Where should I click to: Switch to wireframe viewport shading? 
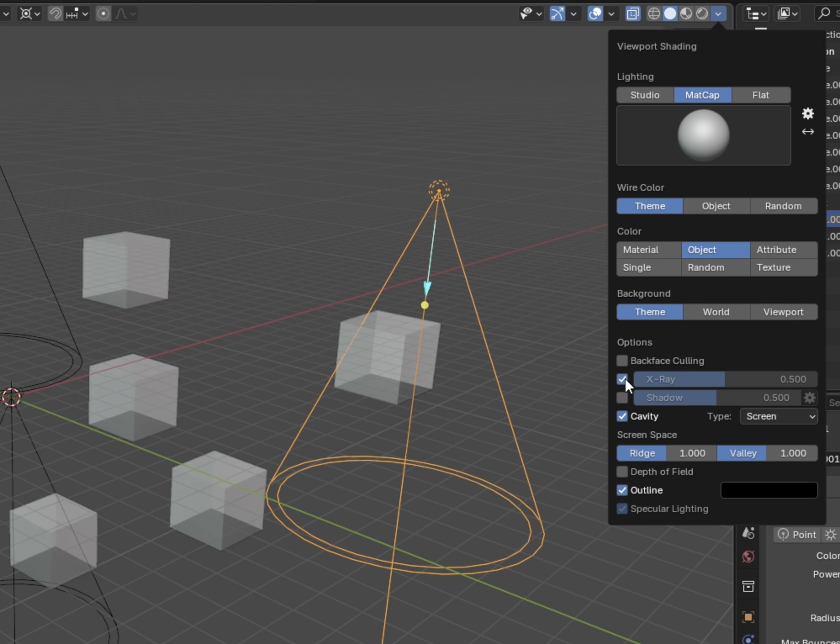click(x=654, y=14)
